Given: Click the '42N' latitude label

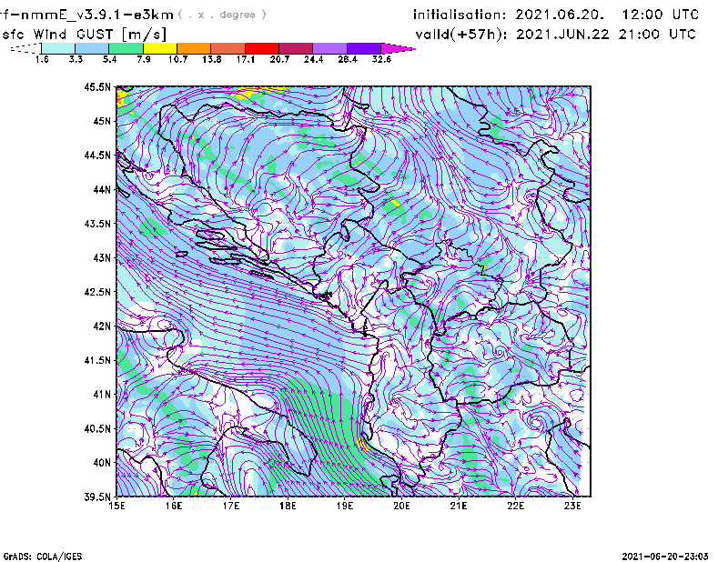Looking at the screenshot, I should [102, 326].
